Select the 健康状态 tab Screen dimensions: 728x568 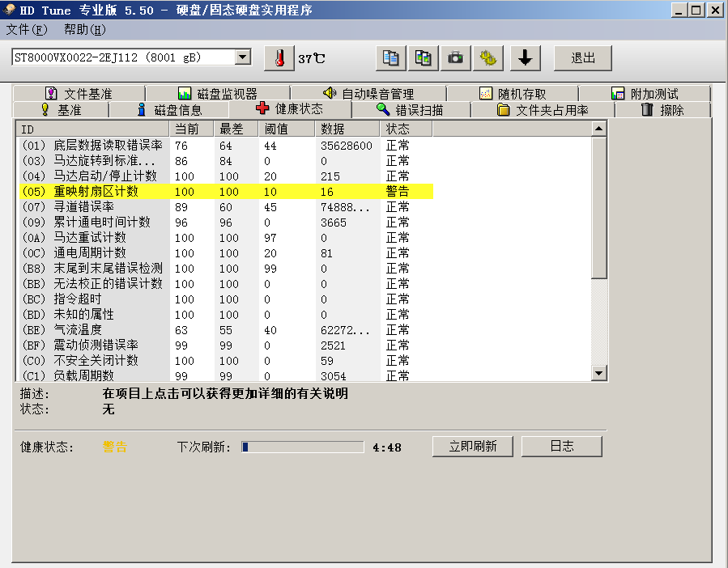tap(290, 108)
